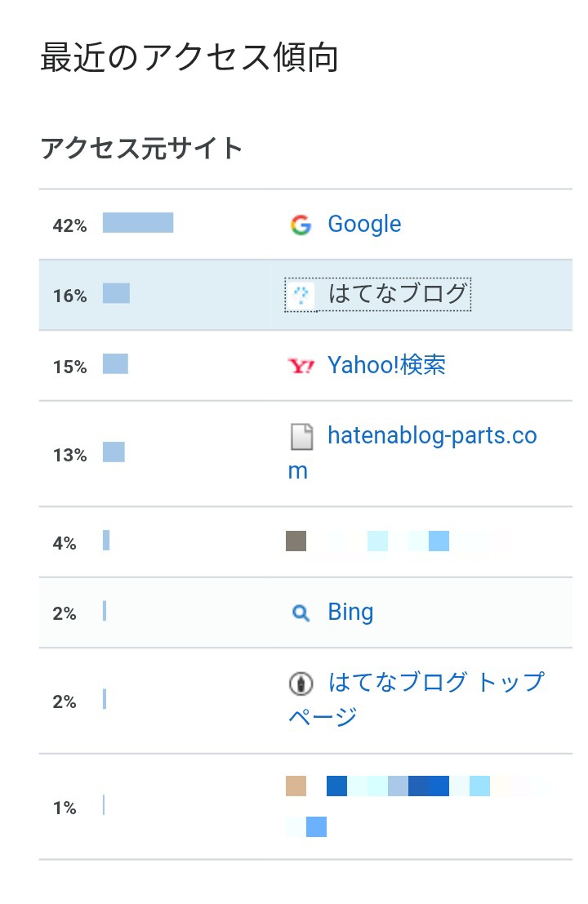The width and height of the screenshot is (588, 904).
Task: Click the Yahoo! red Y icon
Action: (301, 366)
